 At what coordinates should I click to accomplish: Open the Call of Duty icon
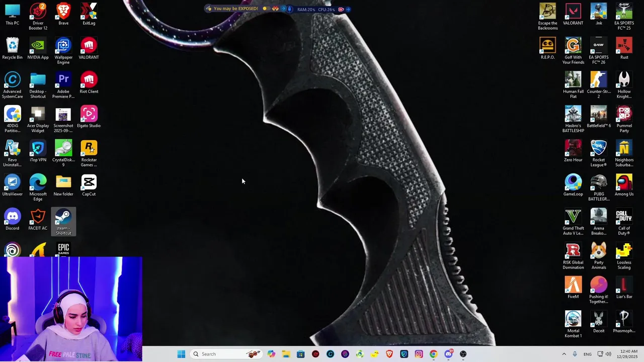point(624,222)
